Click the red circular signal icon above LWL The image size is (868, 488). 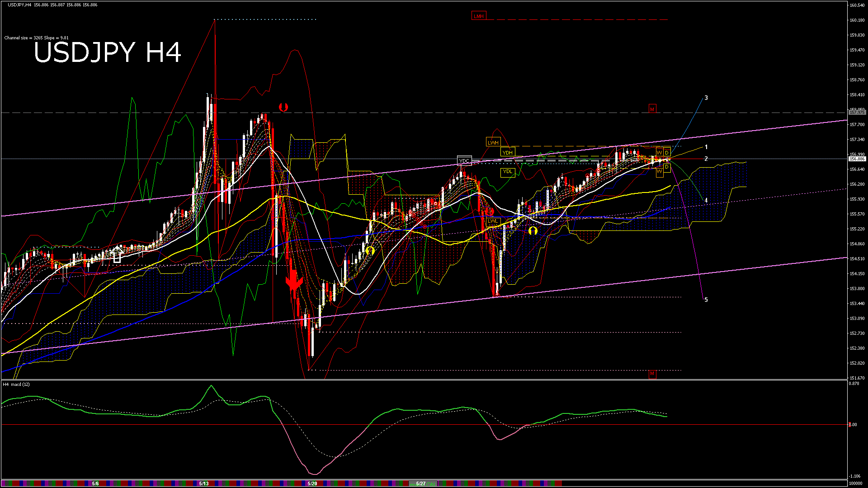tap(490, 211)
